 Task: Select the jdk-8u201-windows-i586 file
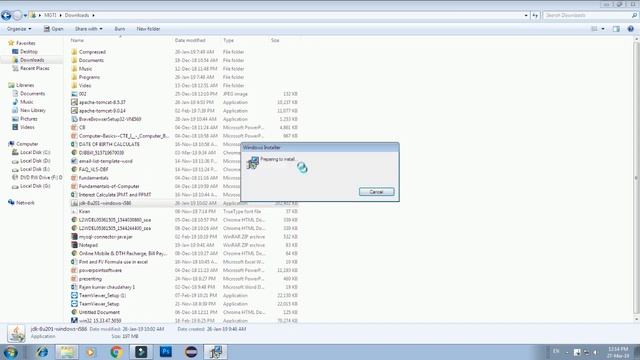[105, 203]
